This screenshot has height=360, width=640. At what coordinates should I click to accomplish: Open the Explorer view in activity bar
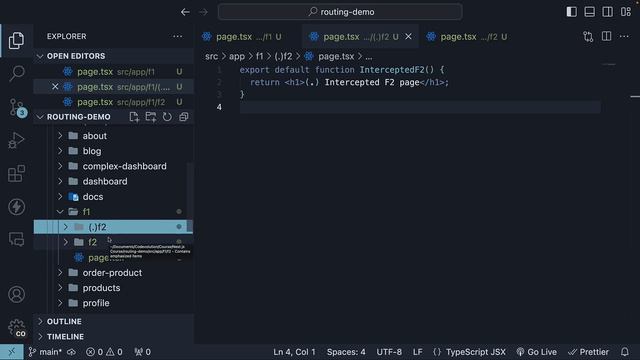[x=16, y=40]
